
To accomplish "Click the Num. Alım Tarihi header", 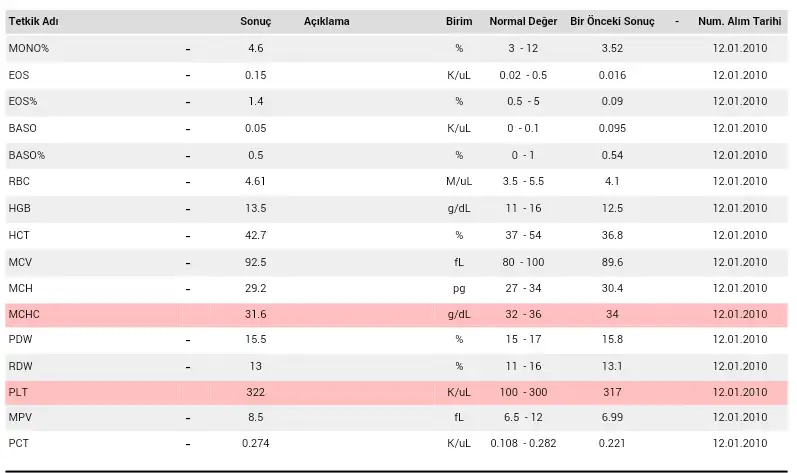I will (x=740, y=22).
